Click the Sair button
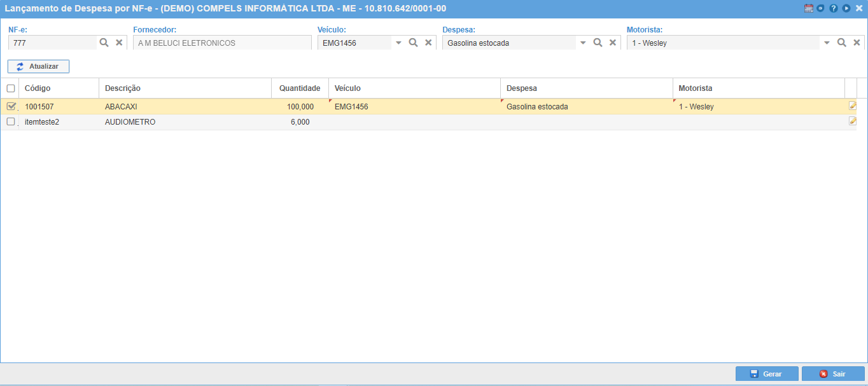This screenshot has width=868, height=386. click(833, 374)
